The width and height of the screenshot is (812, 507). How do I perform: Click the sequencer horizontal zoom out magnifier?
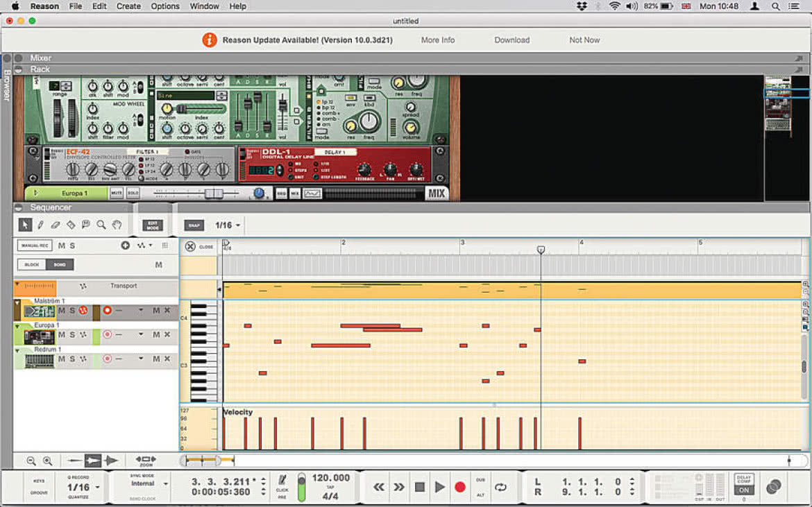[x=31, y=461]
